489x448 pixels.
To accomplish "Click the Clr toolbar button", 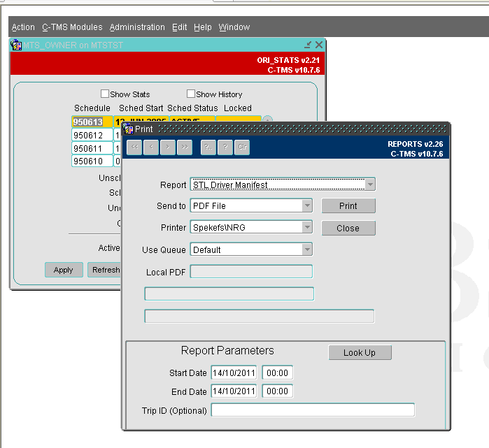I will tap(242, 147).
